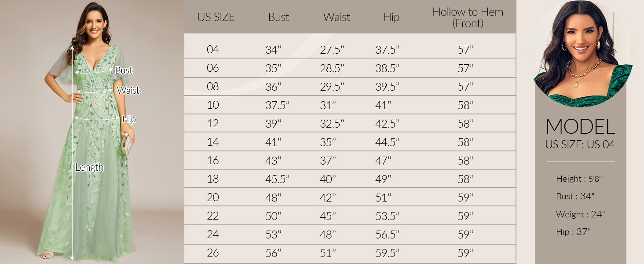Screen dimensions: 644x264
Task: Click the MODEL heading text
Action: click(x=580, y=127)
